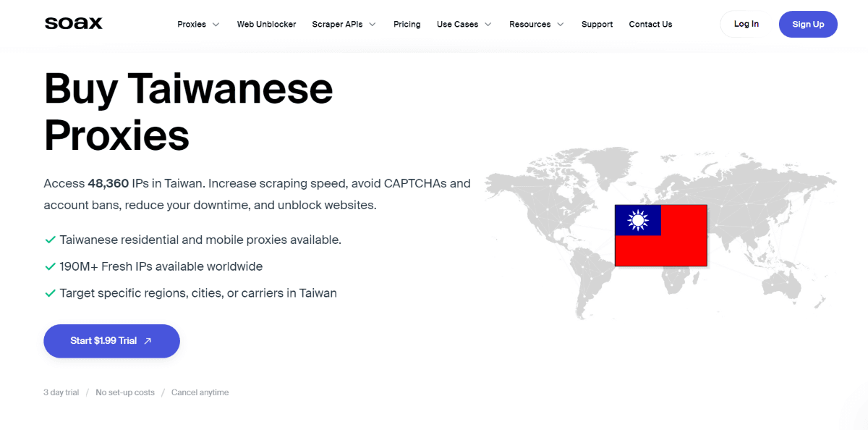The height and width of the screenshot is (430, 868).
Task: Open the Pricing page
Action: pos(407,25)
